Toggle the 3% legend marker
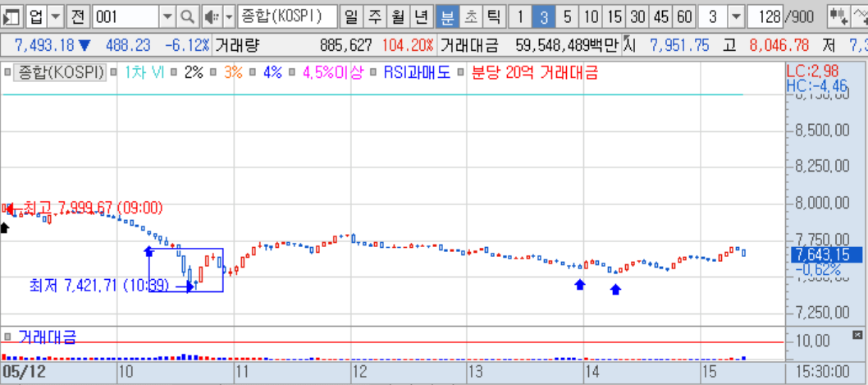 (213, 72)
